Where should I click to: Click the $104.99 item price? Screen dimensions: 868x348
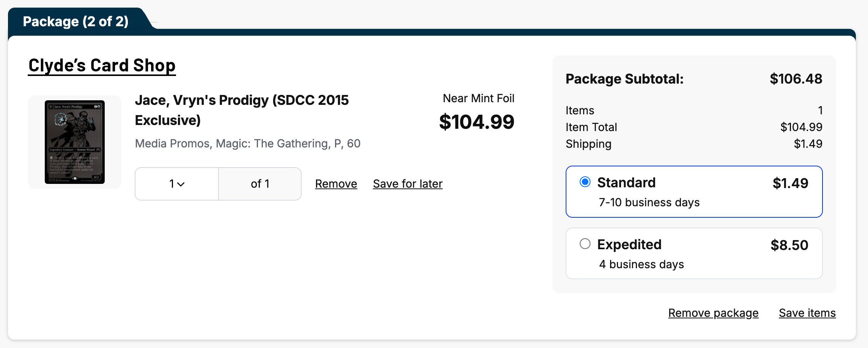(476, 122)
